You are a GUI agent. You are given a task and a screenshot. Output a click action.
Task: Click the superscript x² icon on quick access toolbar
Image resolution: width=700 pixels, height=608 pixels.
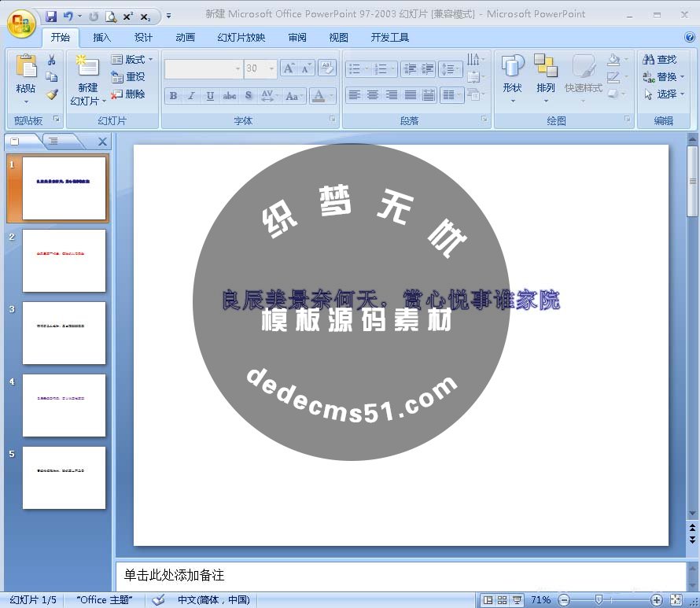click(x=128, y=15)
